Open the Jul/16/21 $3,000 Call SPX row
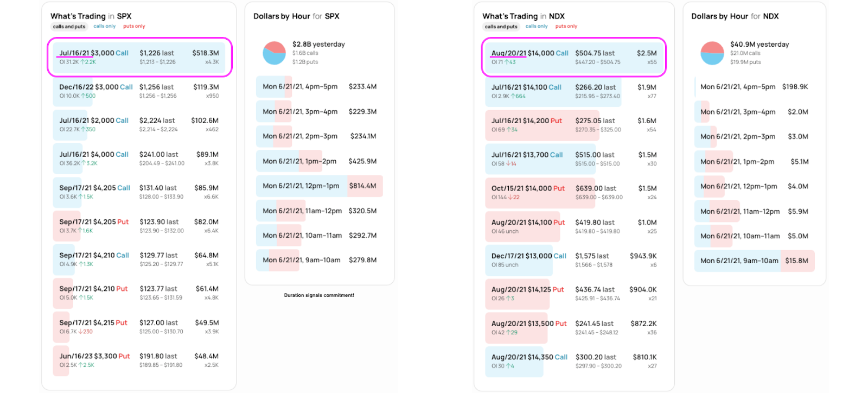Image resolution: width=868 pixels, height=393 pixels. point(139,57)
